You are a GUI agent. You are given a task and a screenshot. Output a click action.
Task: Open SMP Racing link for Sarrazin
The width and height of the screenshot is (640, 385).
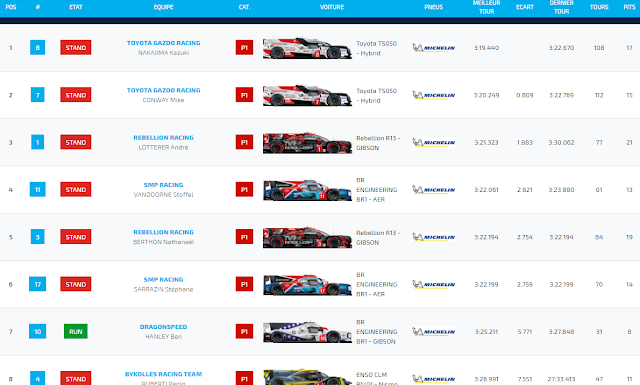click(163, 280)
